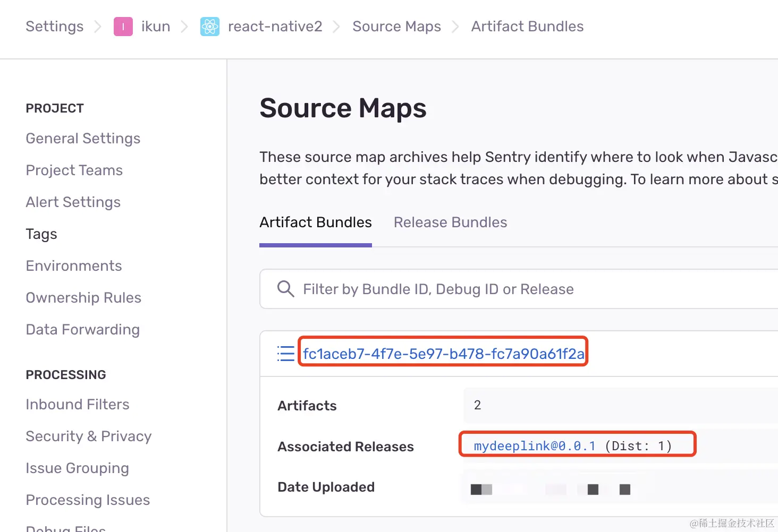Viewport: 778px width, 532px height.
Task: Open ikun organization breadcrumb link
Action: [x=156, y=27]
